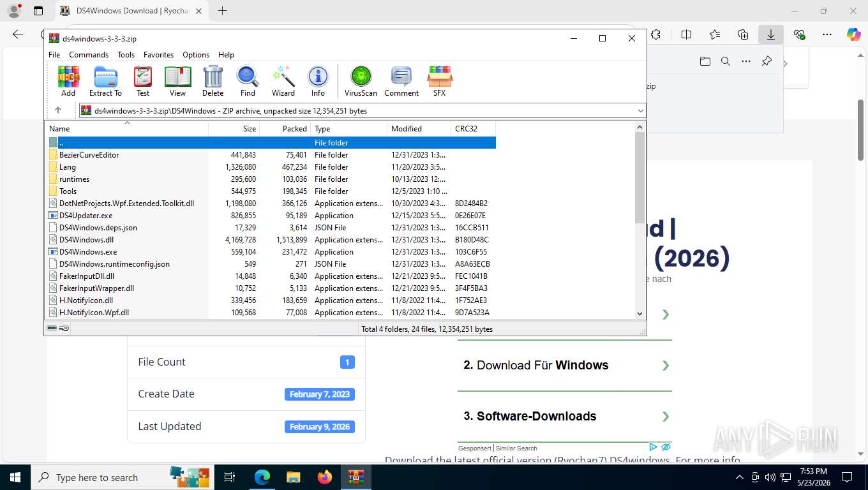Select the parent folder '..' row
Screen dimensions: 868x490
(271, 143)
